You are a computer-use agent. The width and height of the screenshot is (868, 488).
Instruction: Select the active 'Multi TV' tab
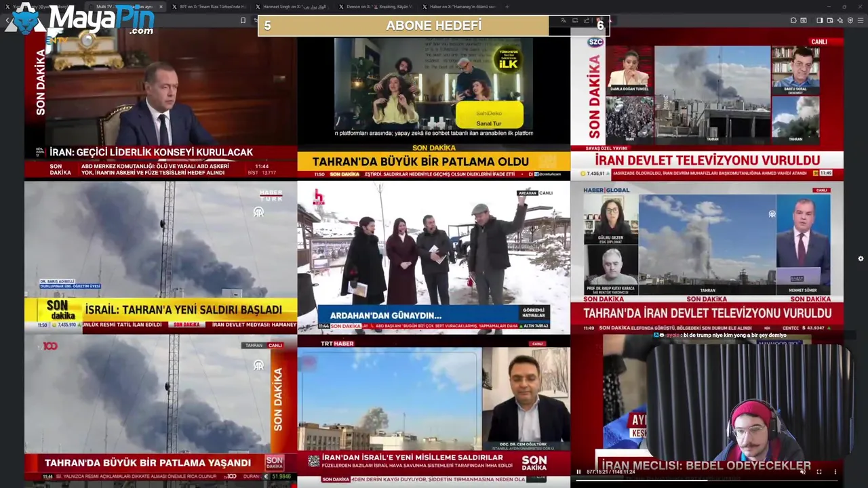[124, 7]
